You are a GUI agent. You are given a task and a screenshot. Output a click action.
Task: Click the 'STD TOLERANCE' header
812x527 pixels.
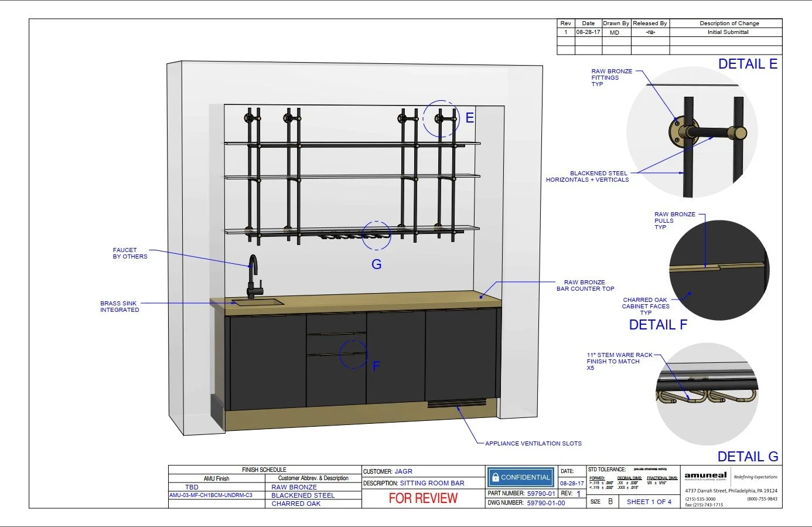pos(607,470)
